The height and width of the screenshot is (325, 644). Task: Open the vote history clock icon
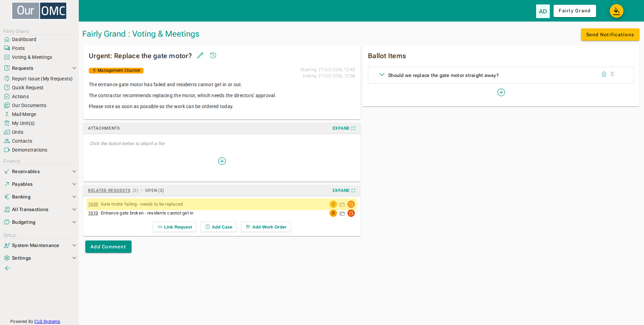(213, 55)
